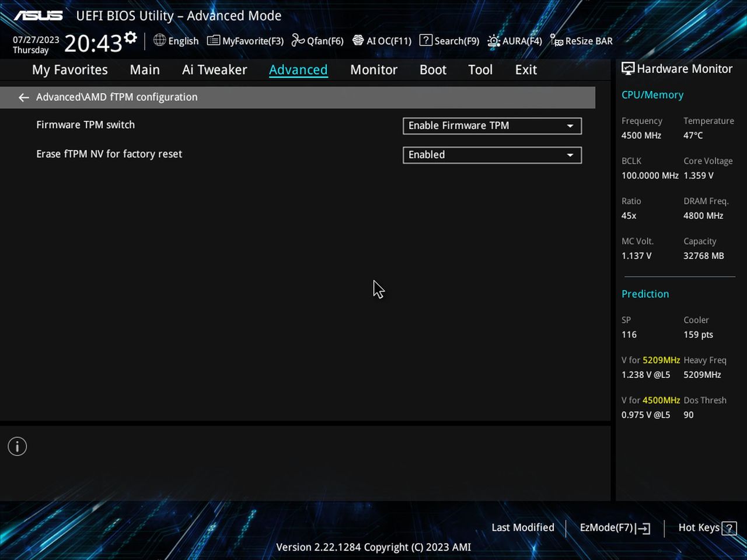Open the Tool tab
This screenshot has width=747, height=560.
(480, 70)
